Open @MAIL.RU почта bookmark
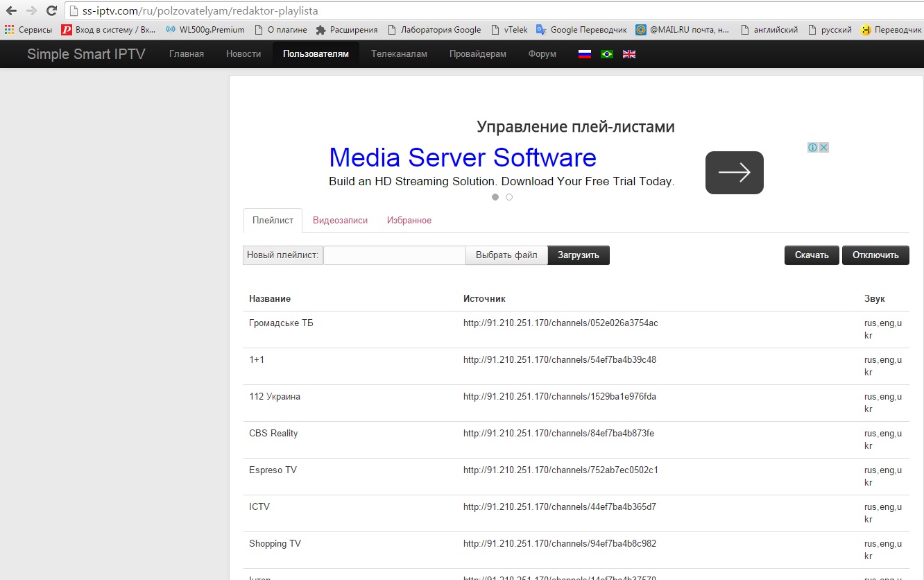Image resolution: width=924 pixels, height=580 pixels. (683, 30)
